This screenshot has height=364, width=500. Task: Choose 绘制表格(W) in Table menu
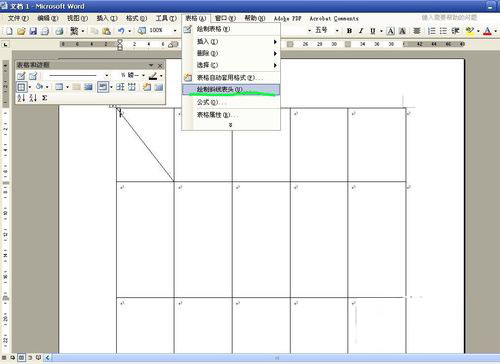coord(231,29)
